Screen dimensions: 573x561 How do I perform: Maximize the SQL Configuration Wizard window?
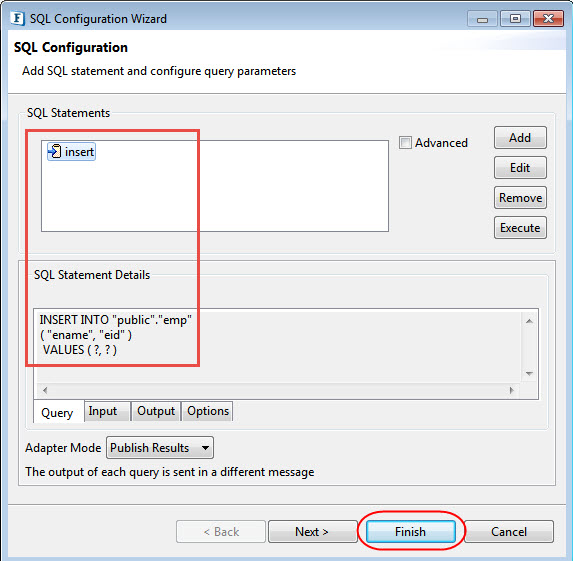515,19
